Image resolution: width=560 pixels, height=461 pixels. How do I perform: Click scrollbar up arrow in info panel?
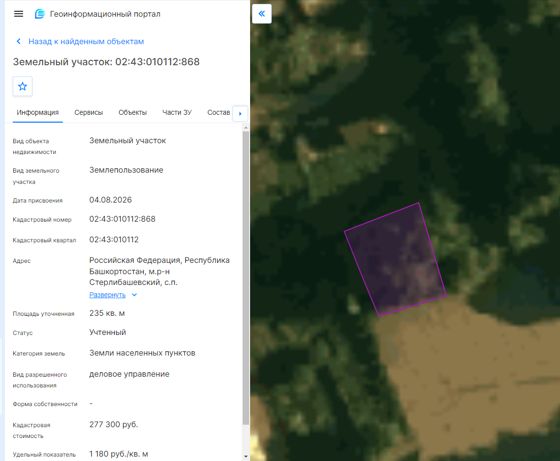point(246,127)
